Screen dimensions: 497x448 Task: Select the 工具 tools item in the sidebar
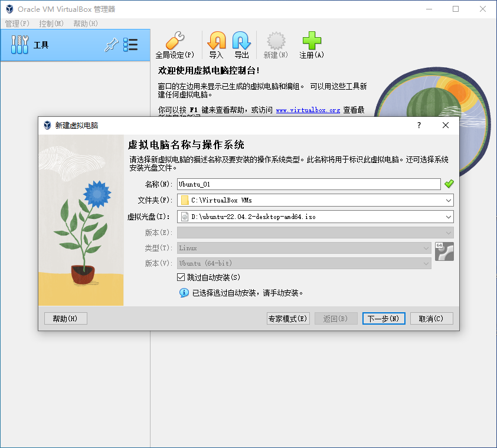tap(76, 45)
